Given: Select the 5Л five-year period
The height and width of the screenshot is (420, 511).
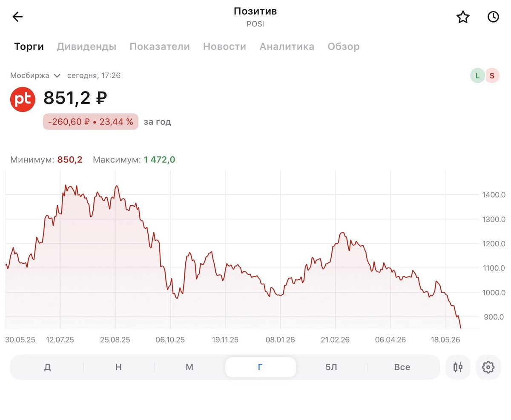Looking at the screenshot, I should [x=331, y=367].
